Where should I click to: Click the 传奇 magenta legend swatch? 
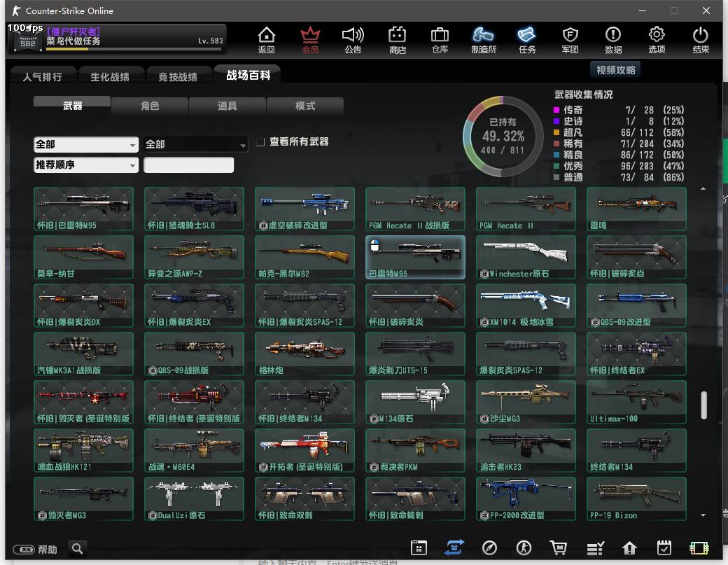pos(556,110)
